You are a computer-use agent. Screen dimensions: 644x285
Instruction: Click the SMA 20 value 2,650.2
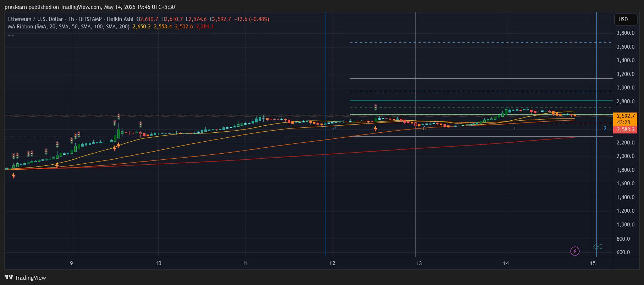(x=142, y=27)
